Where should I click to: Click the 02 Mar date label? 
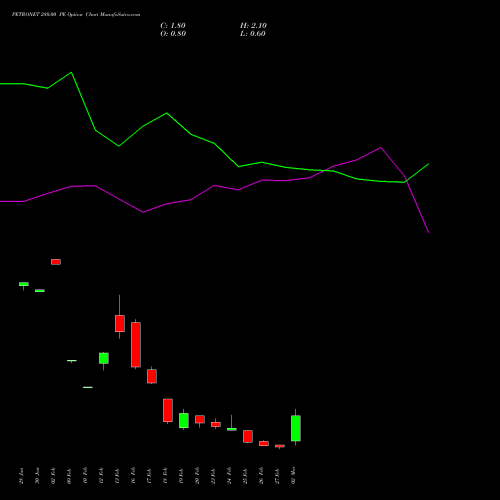(x=293, y=476)
